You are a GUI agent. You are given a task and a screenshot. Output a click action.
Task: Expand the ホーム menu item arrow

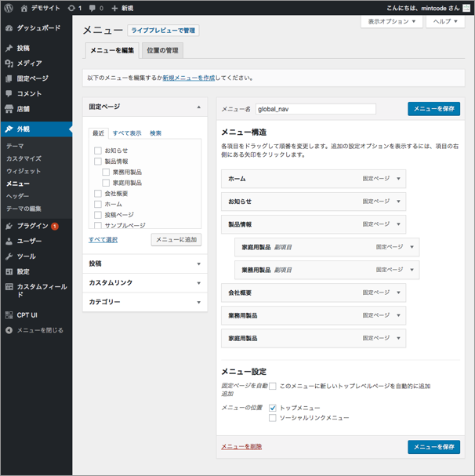pos(399,179)
